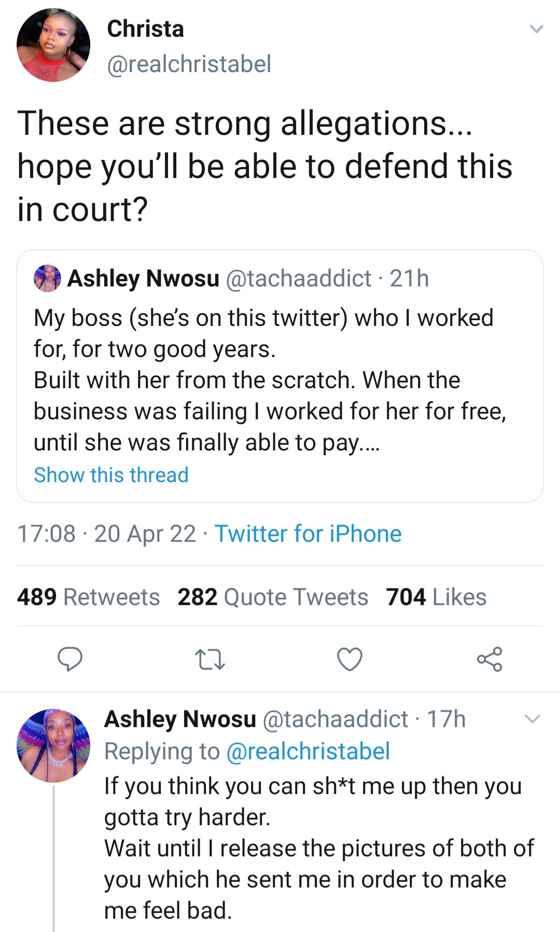Open Ashley Nwosu's name in the reply

[180, 719]
